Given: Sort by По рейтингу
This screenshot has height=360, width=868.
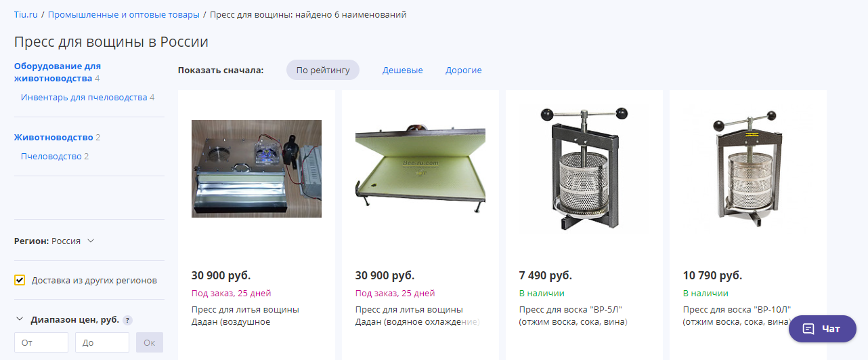Looking at the screenshot, I should tap(323, 70).
